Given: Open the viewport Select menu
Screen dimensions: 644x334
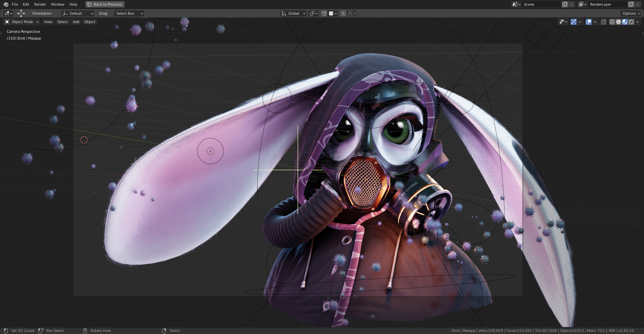Looking at the screenshot, I should (x=62, y=22).
